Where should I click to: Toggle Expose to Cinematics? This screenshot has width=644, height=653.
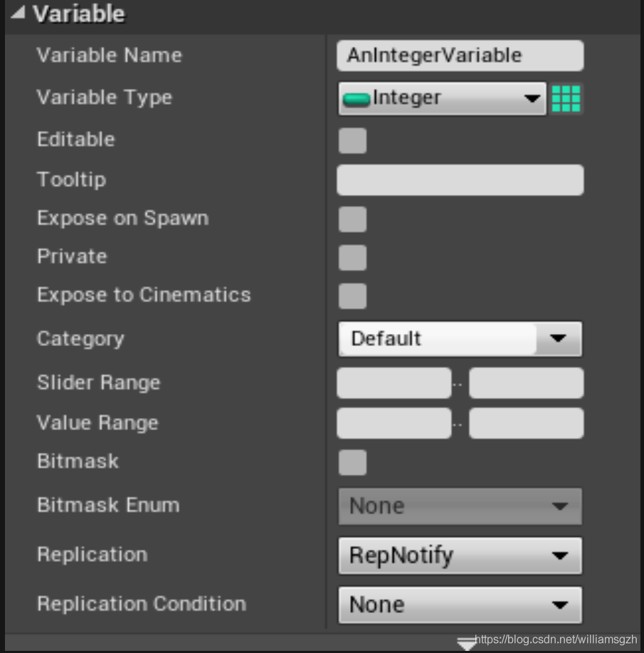point(352,296)
